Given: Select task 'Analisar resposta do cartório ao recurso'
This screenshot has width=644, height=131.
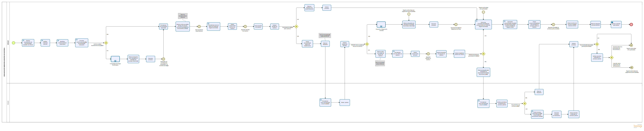Looking at the screenshot, I should coord(459,54).
